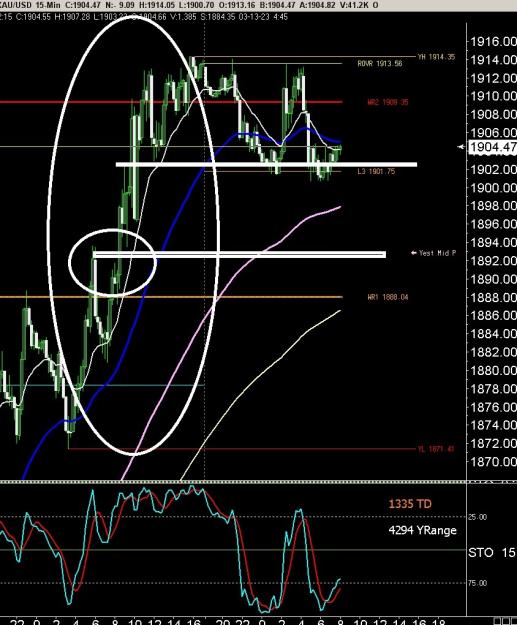Screen dimensions: 517x625
Task: Click the 4294 YRange indicator text
Action: tap(423, 531)
